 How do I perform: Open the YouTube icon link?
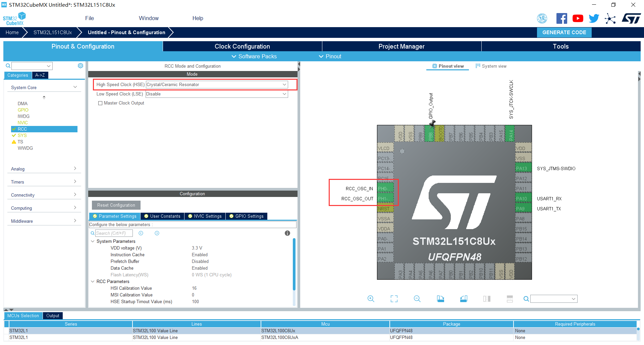pos(578,18)
